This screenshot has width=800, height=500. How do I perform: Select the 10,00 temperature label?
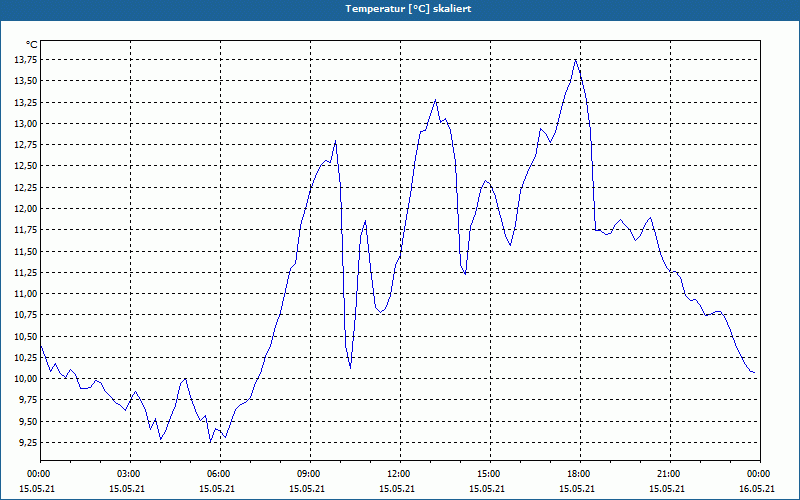click(x=27, y=379)
